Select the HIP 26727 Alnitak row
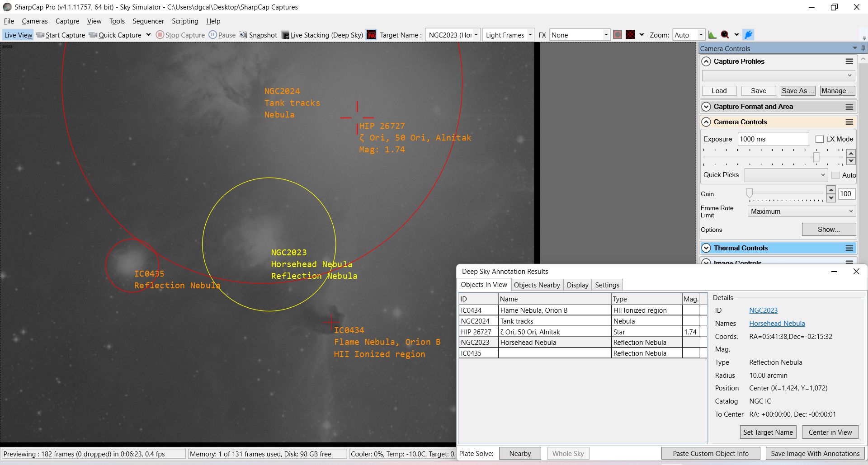Image resolution: width=868 pixels, height=465 pixels. point(582,332)
